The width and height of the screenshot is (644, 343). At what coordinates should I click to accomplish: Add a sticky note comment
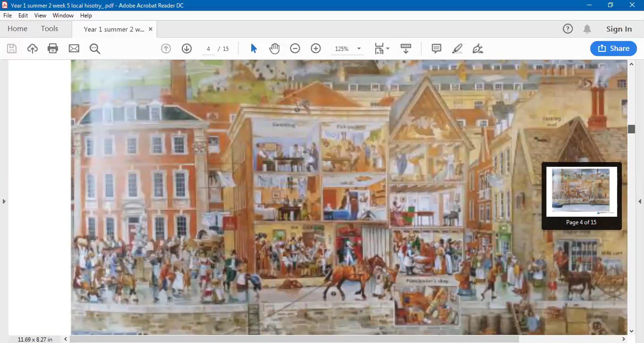click(436, 49)
